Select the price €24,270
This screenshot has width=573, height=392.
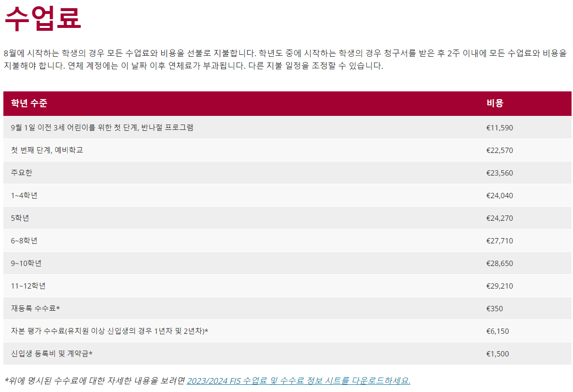499,218
